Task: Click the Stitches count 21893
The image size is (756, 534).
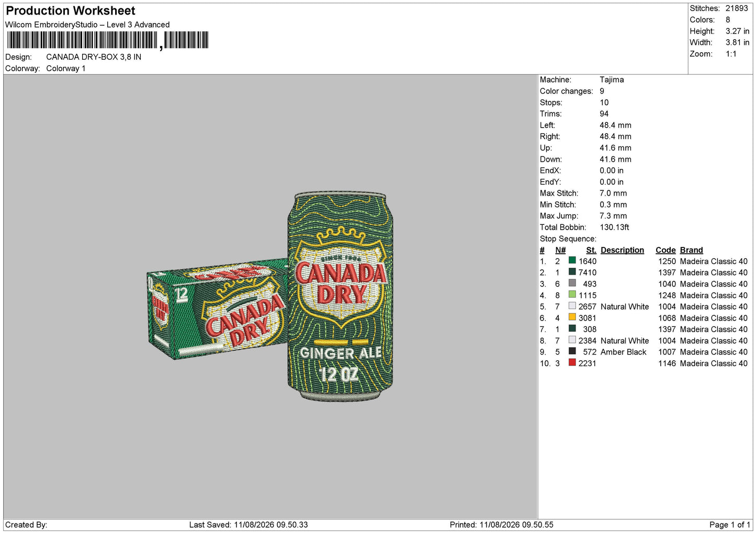Action: (737, 8)
